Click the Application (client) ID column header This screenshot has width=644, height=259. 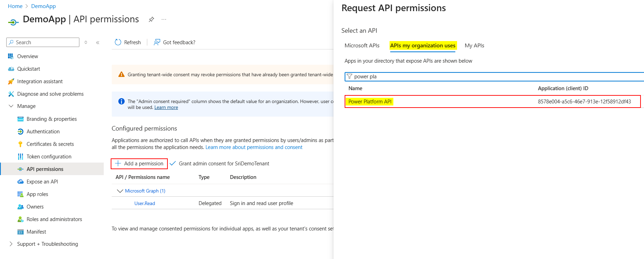[x=563, y=88]
